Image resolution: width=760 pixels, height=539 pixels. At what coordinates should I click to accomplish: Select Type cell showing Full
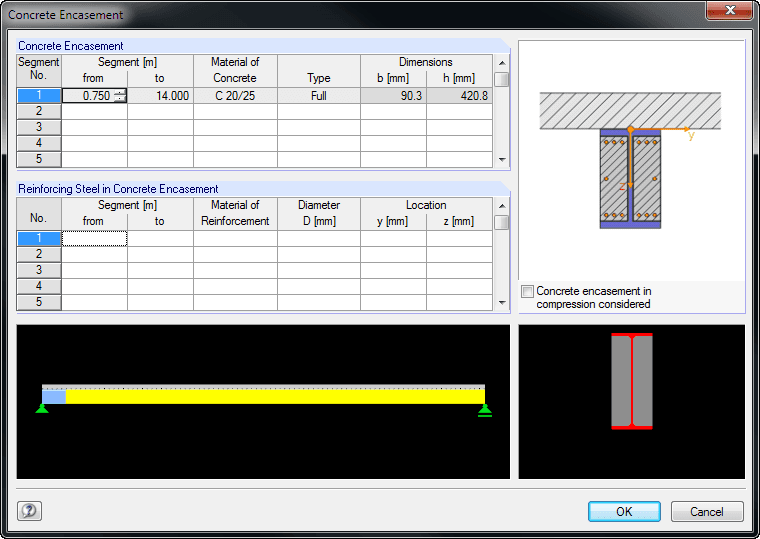pos(318,95)
